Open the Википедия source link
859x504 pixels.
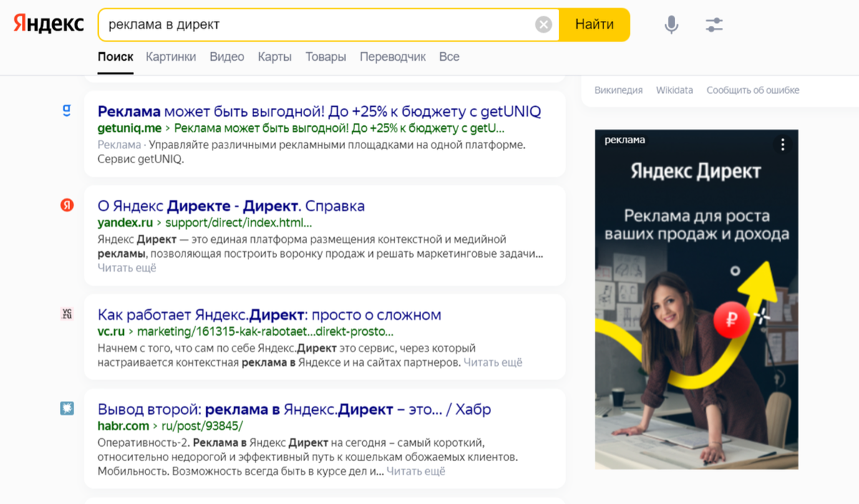618,90
